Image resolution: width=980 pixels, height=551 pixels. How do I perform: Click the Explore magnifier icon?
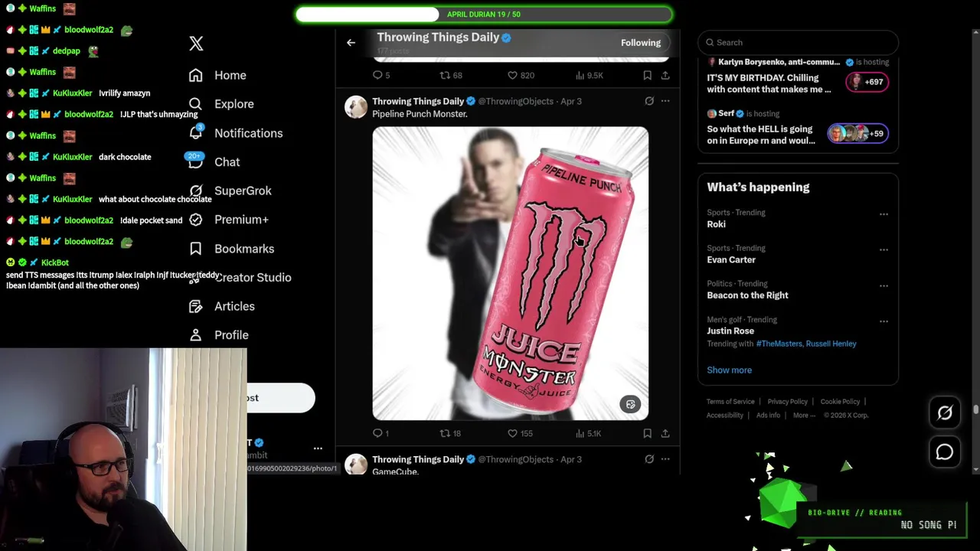coord(196,104)
